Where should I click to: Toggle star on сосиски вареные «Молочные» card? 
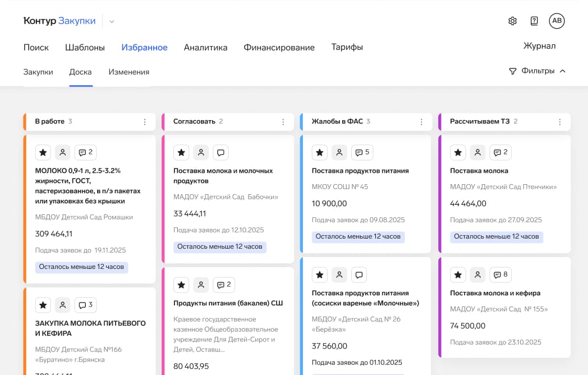(320, 275)
